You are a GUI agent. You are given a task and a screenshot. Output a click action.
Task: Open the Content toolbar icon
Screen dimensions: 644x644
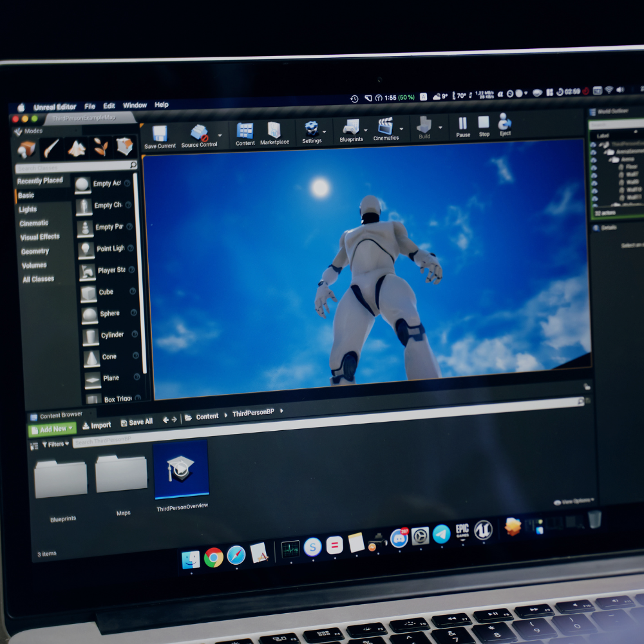245,131
